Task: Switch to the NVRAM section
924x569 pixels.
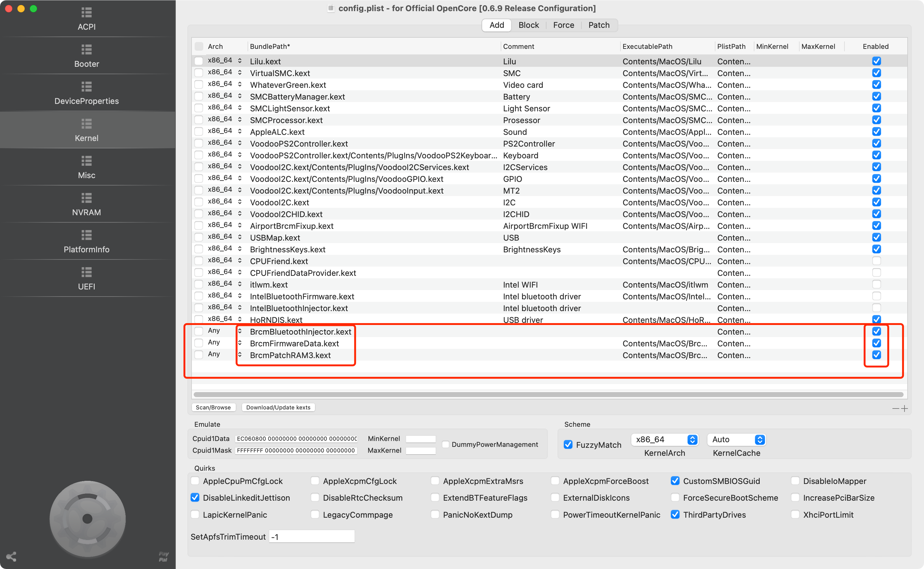Action: pos(86,203)
